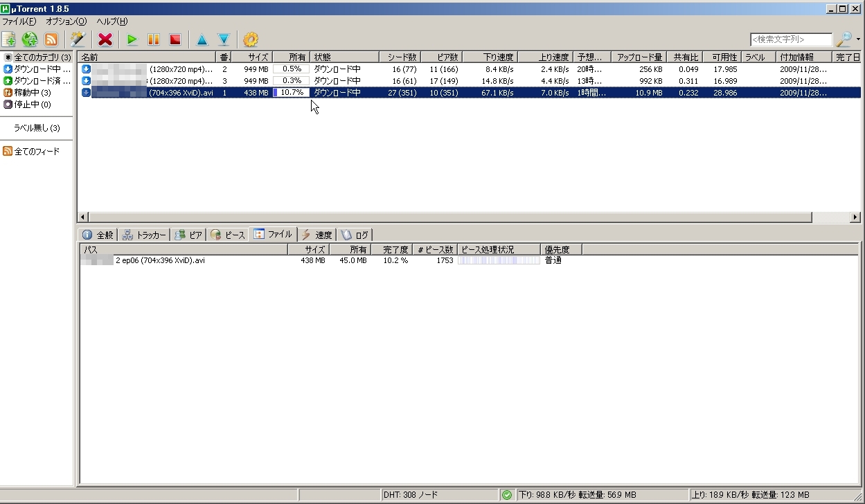
Task: Click the Add Torrent toolbar icon
Action: click(x=9, y=39)
